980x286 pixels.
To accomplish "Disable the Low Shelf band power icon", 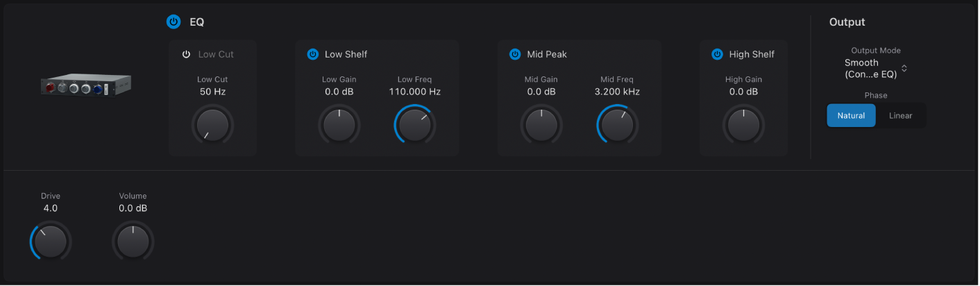I will coord(312,54).
